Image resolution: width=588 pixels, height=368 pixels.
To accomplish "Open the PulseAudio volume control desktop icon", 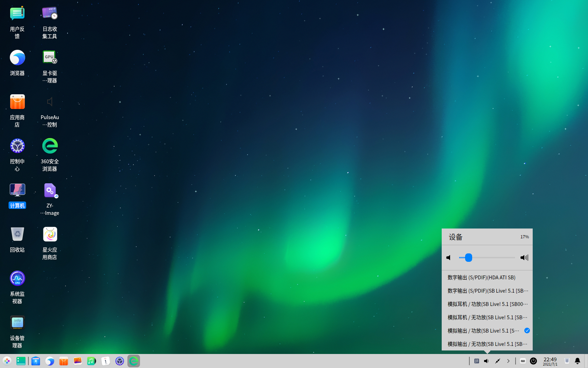I will coord(50,102).
